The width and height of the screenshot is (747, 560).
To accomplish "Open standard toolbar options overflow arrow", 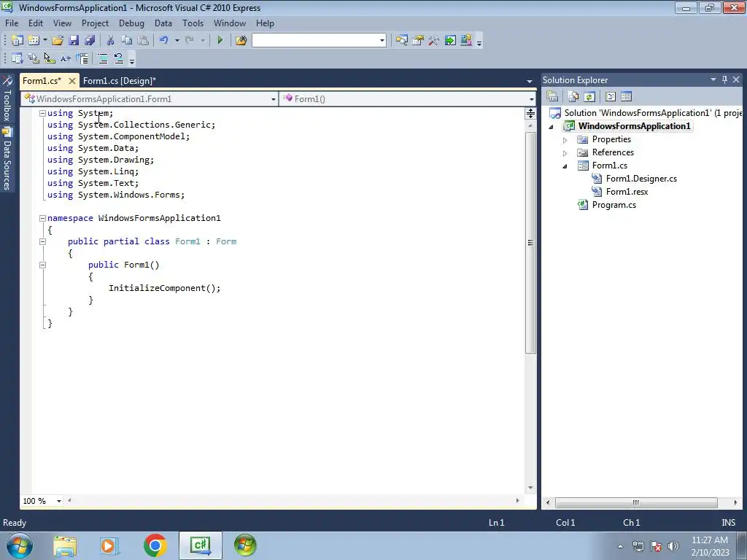I will (x=479, y=42).
